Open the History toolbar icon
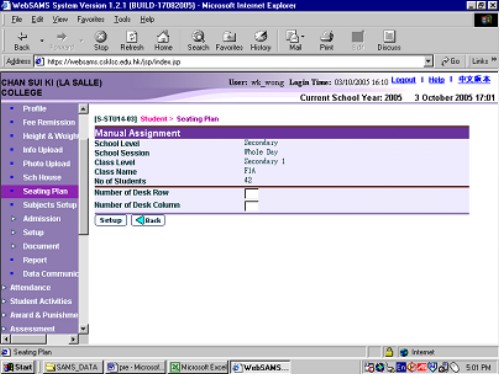The width and height of the screenshot is (500, 375). (x=260, y=41)
